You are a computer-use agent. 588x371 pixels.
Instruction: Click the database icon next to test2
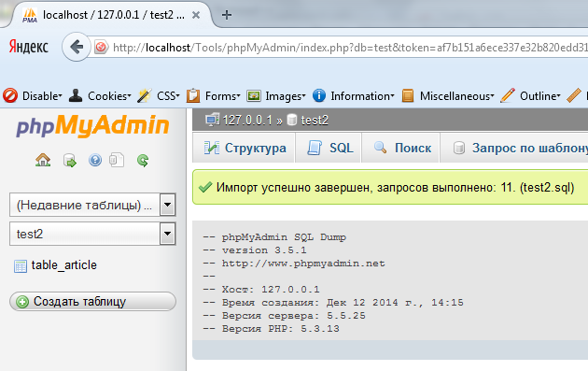pos(291,120)
